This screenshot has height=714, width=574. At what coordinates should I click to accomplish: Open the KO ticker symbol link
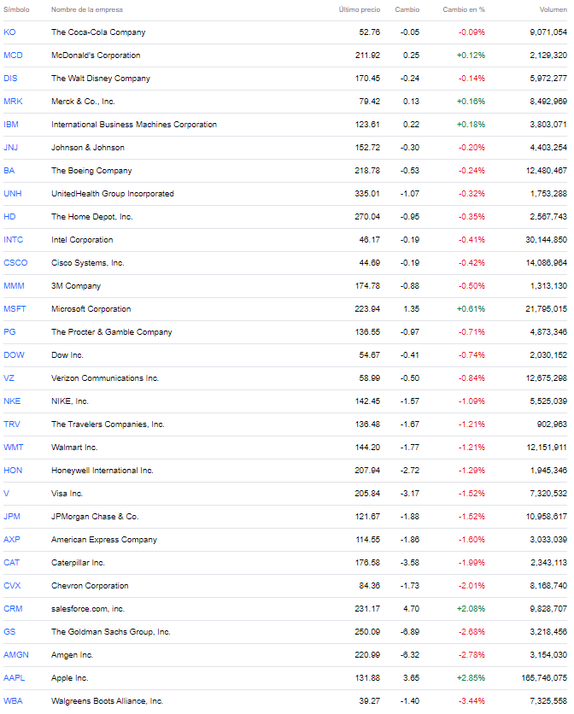(x=10, y=32)
